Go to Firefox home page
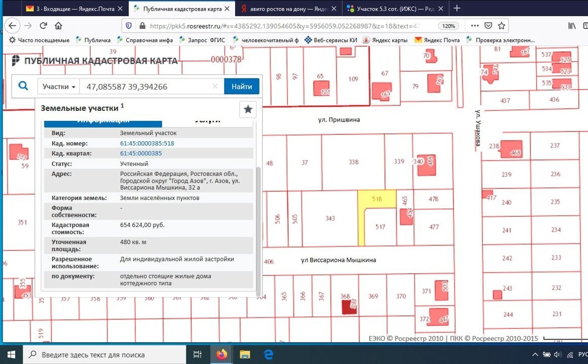 click(x=58, y=26)
